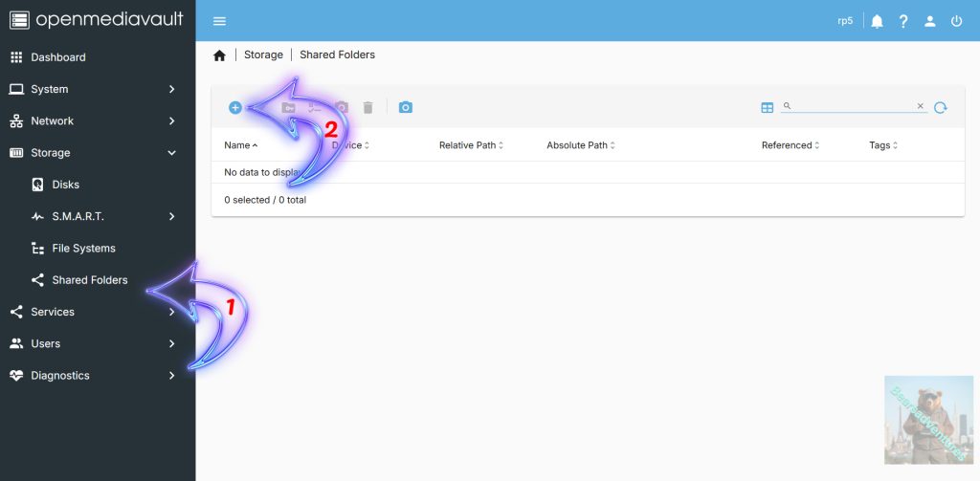980x481 pixels.
Task: Open the help question mark menu
Action: click(x=903, y=21)
